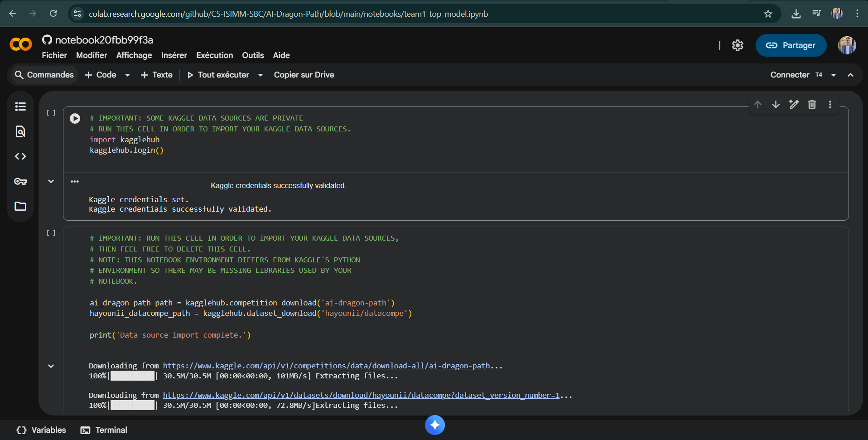Click Connecter to connect the runtime

(790, 75)
